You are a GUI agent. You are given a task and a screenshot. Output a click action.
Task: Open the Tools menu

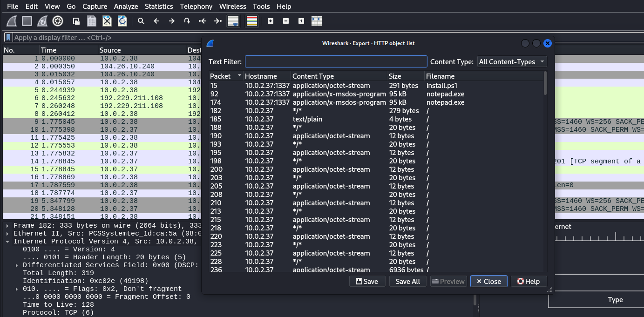click(x=261, y=7)
